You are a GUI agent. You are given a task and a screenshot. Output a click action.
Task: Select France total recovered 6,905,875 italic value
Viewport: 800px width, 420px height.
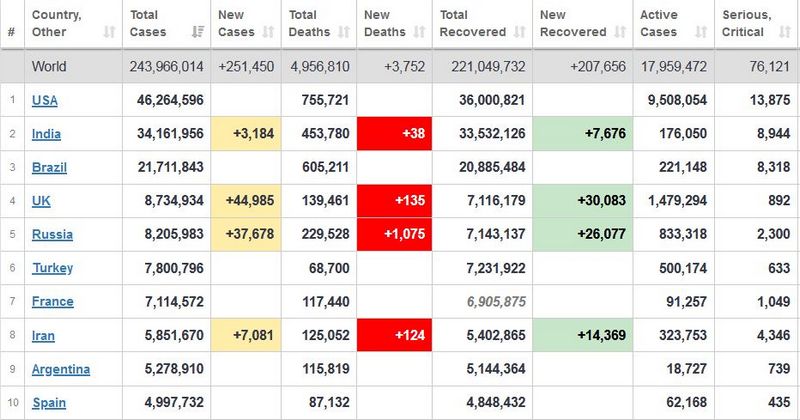coord(496,302)
